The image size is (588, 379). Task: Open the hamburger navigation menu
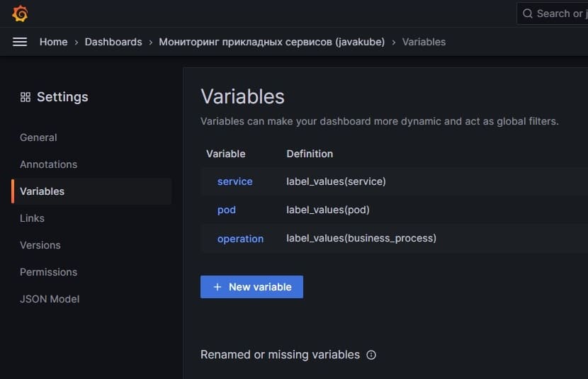20,42
